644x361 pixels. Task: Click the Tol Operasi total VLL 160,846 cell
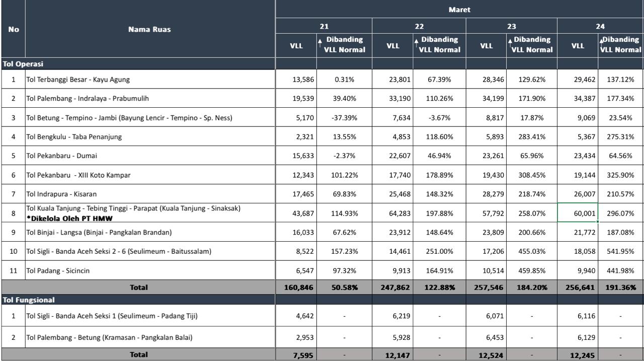[296, 287]
